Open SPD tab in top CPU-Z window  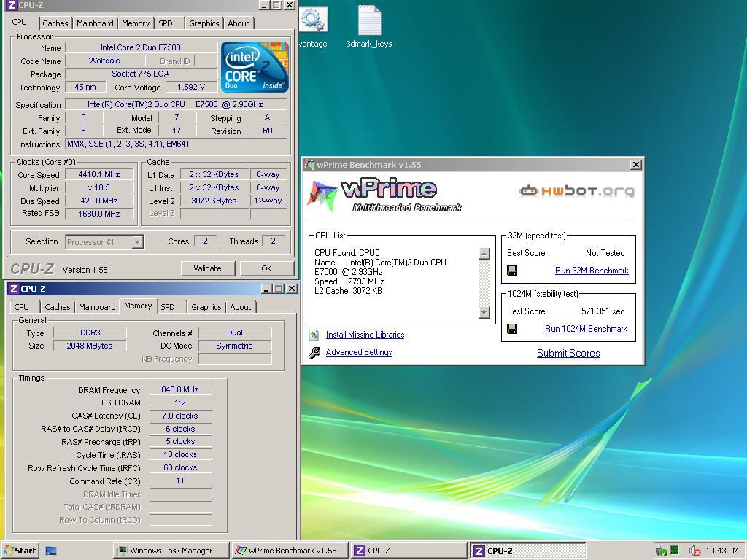(166, 23)
